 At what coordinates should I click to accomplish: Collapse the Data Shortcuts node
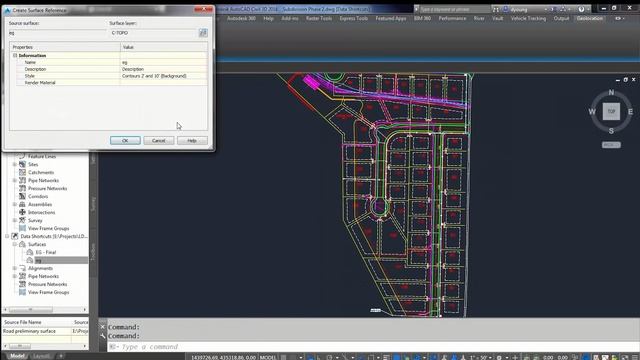point(7,236)
